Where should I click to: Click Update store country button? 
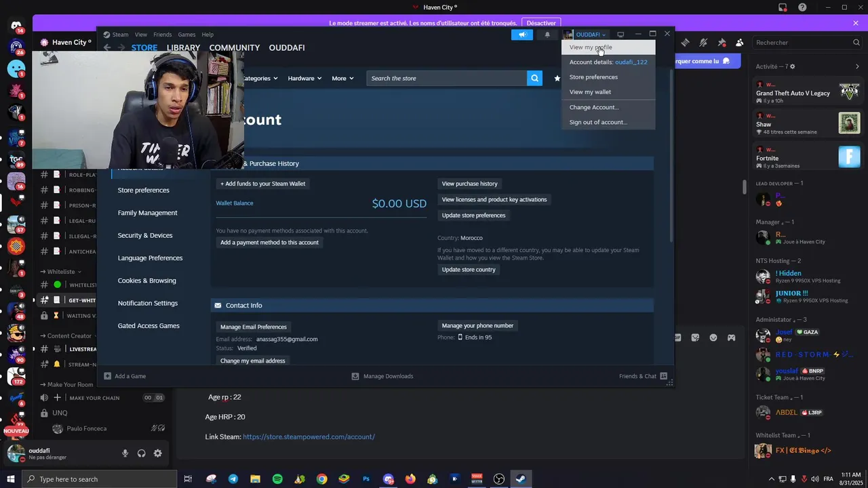pos(469,270)
